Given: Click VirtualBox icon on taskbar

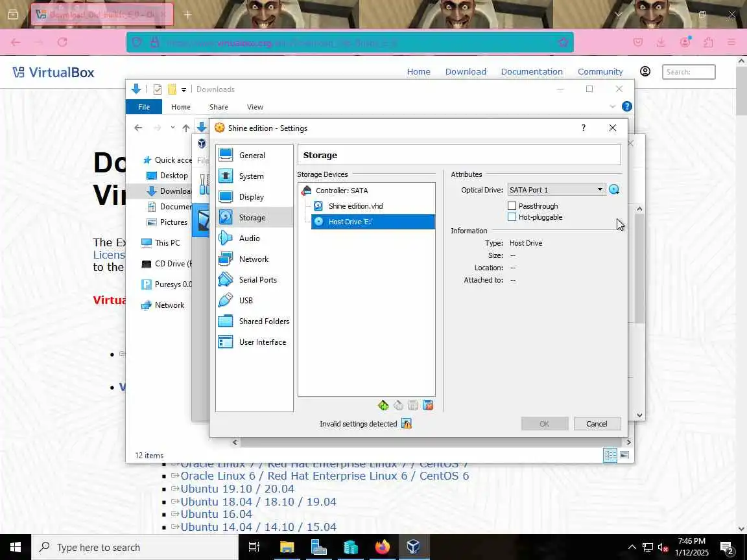Looking at the screenshot, I should (x=414, y=547).
